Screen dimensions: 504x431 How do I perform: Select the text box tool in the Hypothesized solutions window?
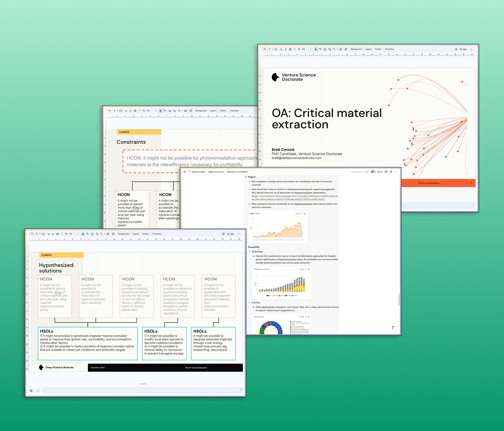click(x=87, y=234)
